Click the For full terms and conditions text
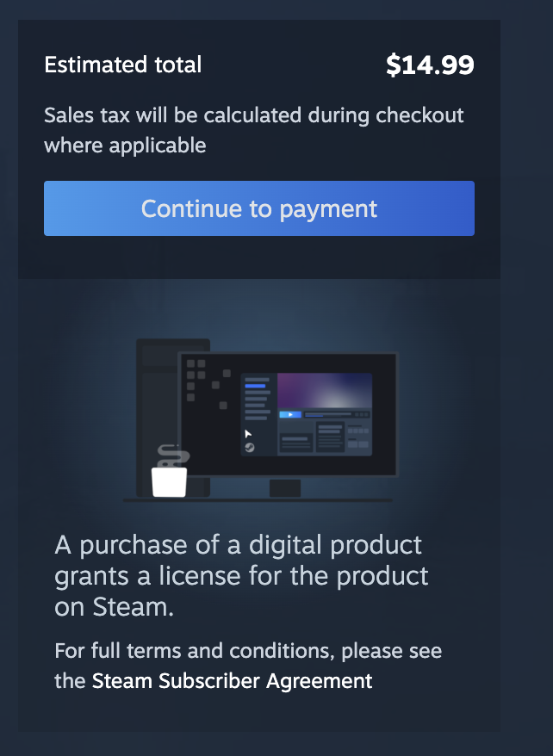Image resolution: width=553 pixels, height=756 pixels. click(248, 666)
